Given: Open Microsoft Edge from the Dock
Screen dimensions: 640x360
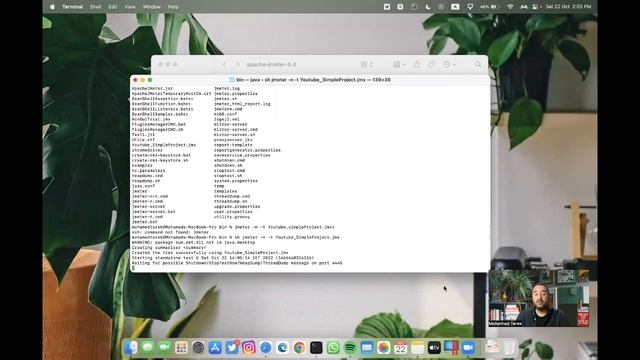Looking at the screenshot, I should (x=282, y=348).
